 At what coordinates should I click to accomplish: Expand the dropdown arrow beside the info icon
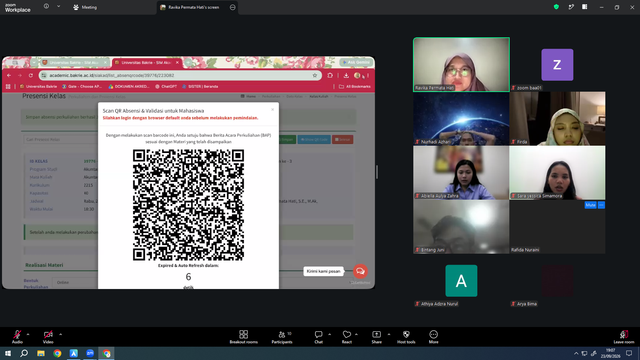pyautogui.click(x=58, y=7)
